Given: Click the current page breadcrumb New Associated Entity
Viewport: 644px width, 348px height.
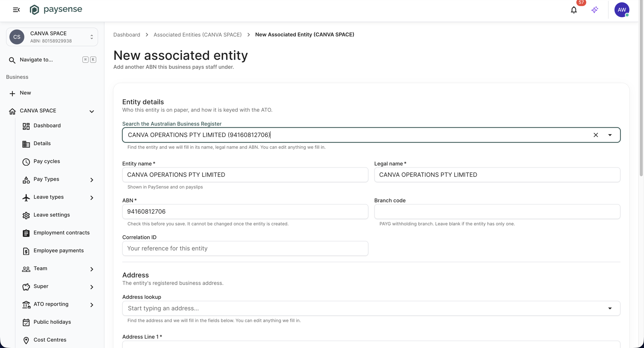Looking at the screenshot, I should pyautogui.click(x=304, y=35).
